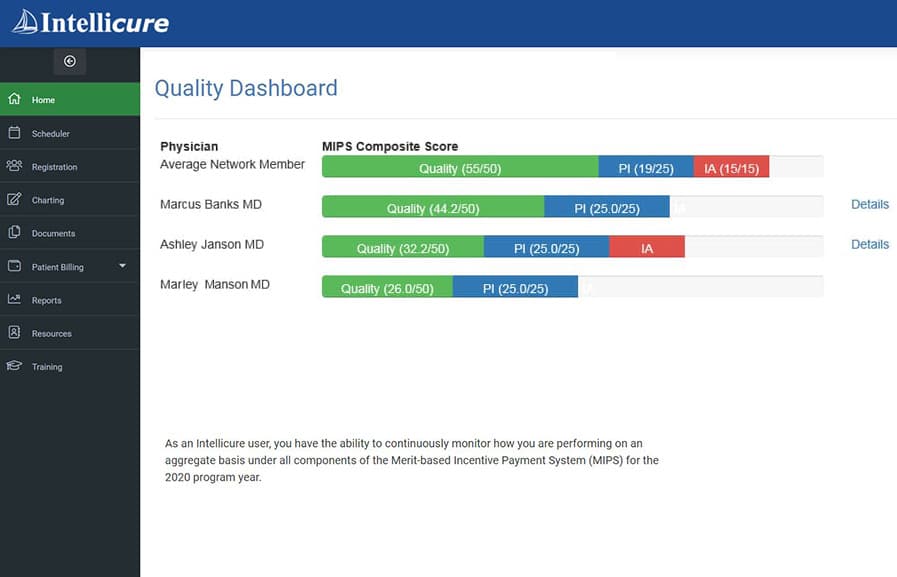Select the Marley Manson MD name
Screen dimensions: 897x577
pos(215,284)
